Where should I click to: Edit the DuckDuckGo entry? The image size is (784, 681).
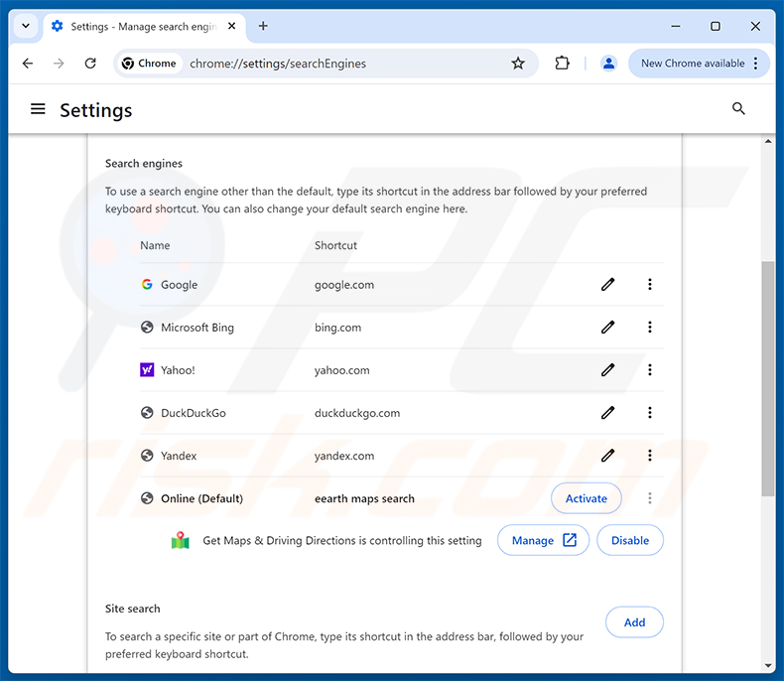coord(607,413)
